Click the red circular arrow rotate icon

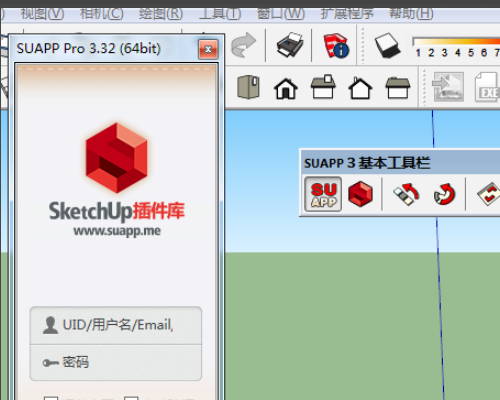click(x=445, y=194)
